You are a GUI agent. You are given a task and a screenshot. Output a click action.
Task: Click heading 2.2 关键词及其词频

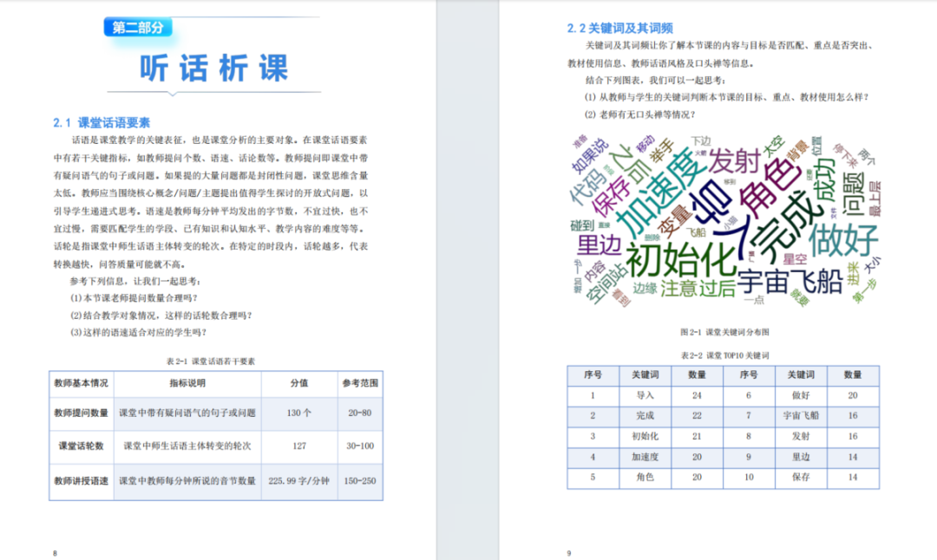point(619,28)
